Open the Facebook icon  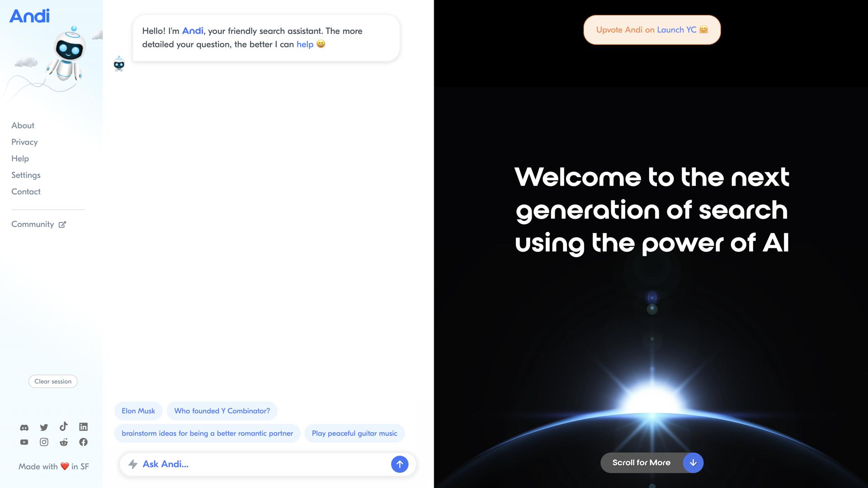84,442
